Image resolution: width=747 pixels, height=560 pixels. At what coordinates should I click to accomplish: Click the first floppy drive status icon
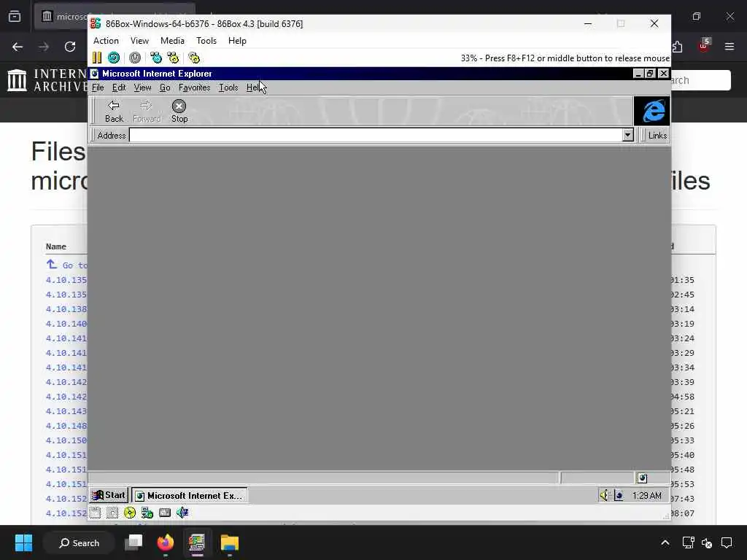[96, 513]
